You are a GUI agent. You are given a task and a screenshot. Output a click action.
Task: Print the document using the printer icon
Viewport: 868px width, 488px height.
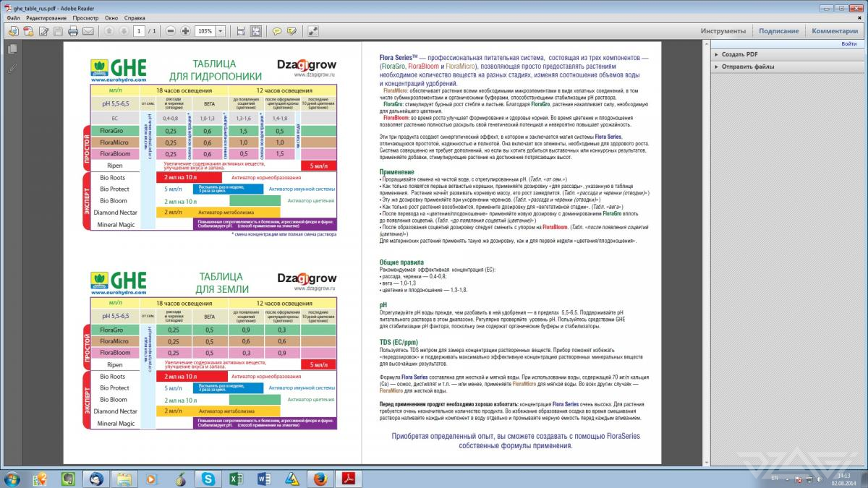tap(73, 31)
